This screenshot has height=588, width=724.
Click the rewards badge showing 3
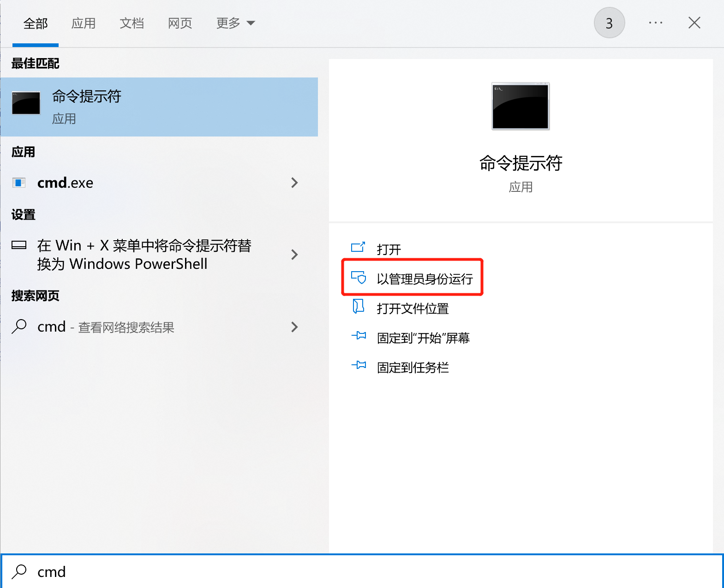click(x=609, y=23)
